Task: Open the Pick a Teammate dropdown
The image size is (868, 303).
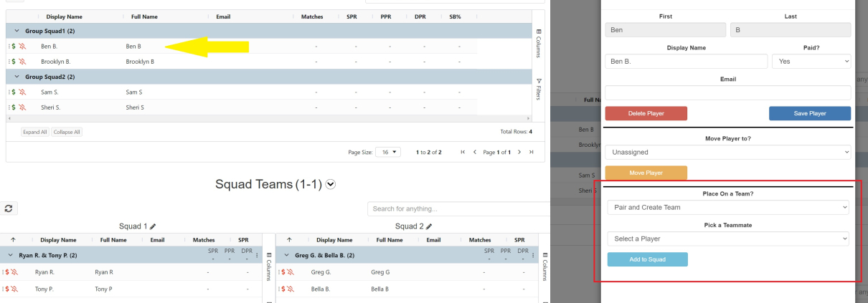Action: click(727, 239)
